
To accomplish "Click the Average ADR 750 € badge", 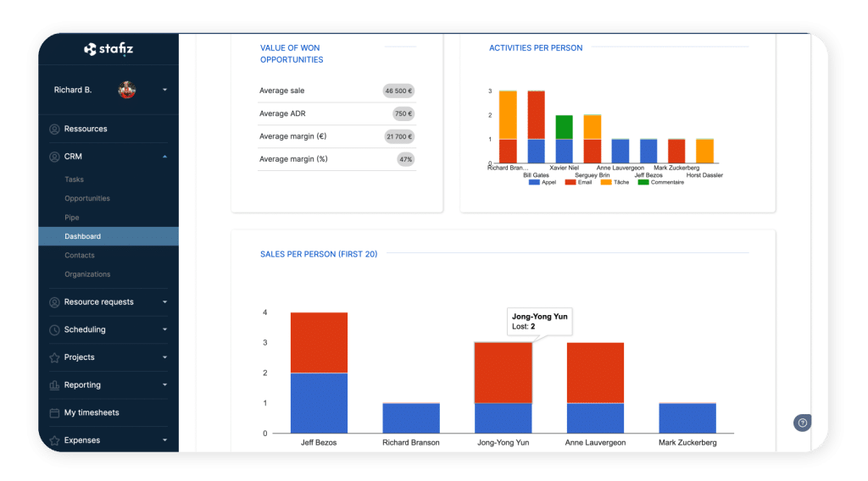I will click(403, 113).
